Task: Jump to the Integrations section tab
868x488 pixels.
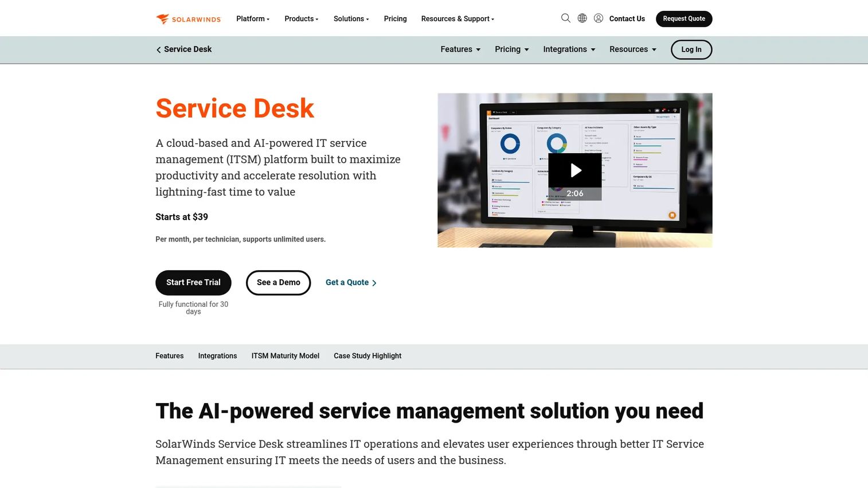Action: pyautogui.click(x=217, y=356)
